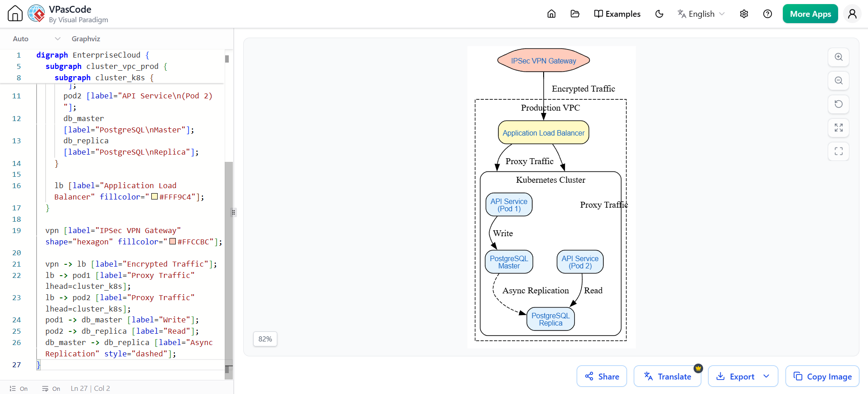Open the English language dropdown
868x394 pixels.
tap(701, 14)
